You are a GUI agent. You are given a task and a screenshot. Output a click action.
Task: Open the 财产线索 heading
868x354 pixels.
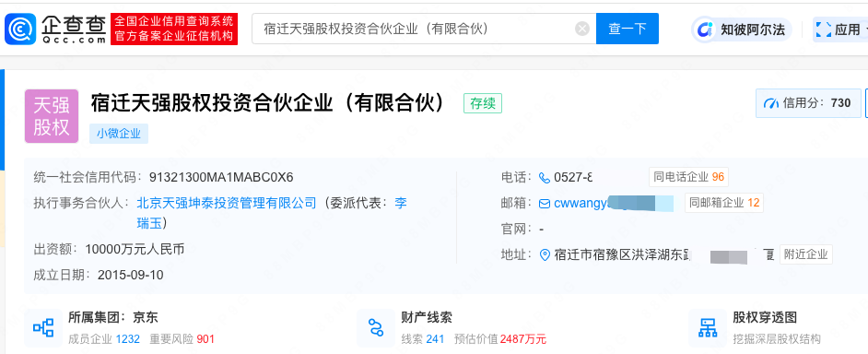pyautogui.click(x=427, y=317)
